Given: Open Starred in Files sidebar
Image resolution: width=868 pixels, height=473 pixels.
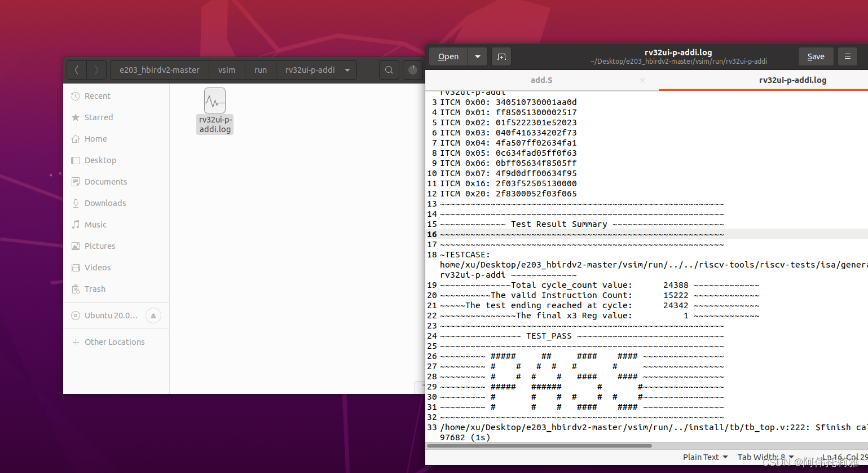Looking at the screenshot, I should [116, 117].
